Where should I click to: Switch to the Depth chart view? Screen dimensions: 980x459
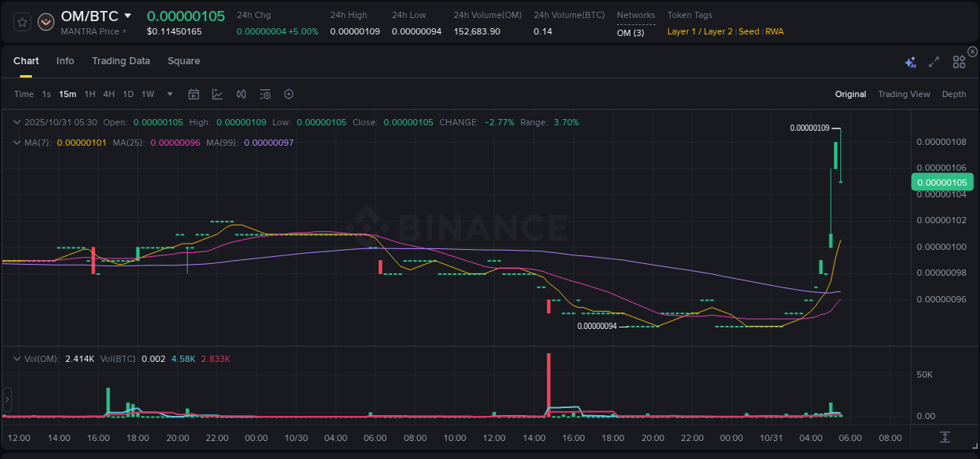pyautogui.click(x=953, y=94)
